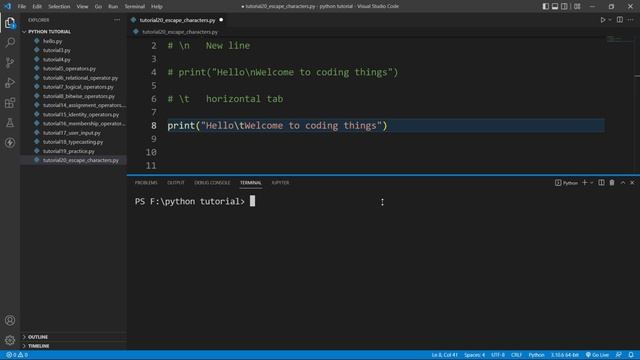
Task: Maximize panel size chevron
Action: (623, 182)
